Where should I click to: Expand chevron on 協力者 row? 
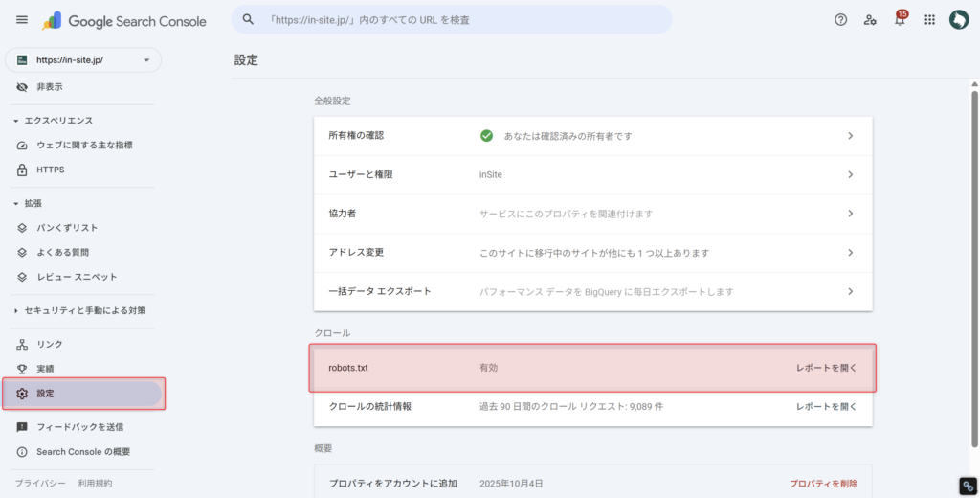(x=851, y=214)
